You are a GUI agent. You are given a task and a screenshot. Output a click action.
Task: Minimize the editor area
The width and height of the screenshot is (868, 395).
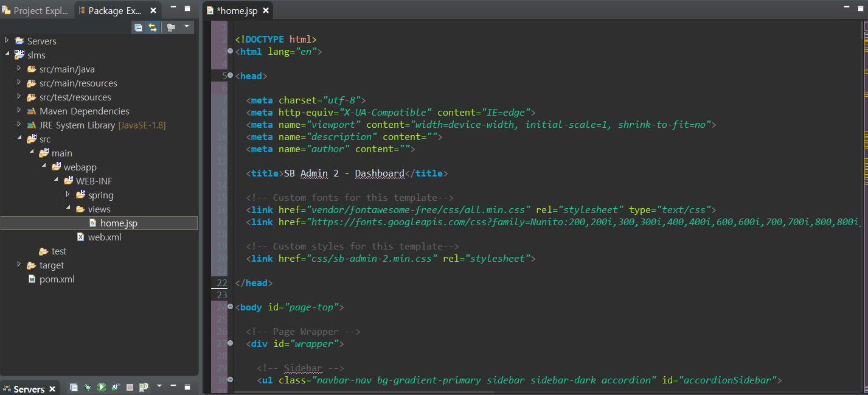(x=846, y=7)
